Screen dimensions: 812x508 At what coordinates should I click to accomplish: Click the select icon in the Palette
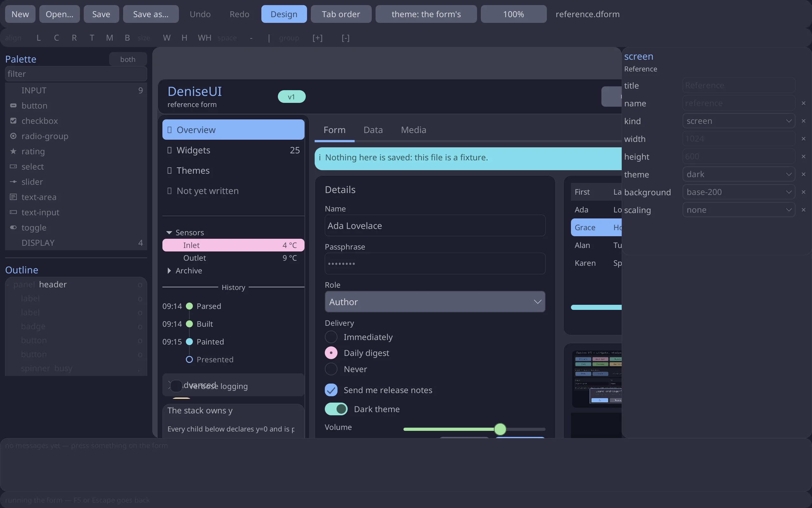[x=13, y=166]
